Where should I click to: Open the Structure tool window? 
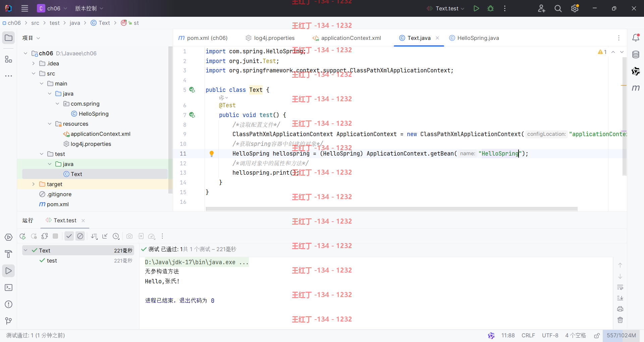click(9, 59)
